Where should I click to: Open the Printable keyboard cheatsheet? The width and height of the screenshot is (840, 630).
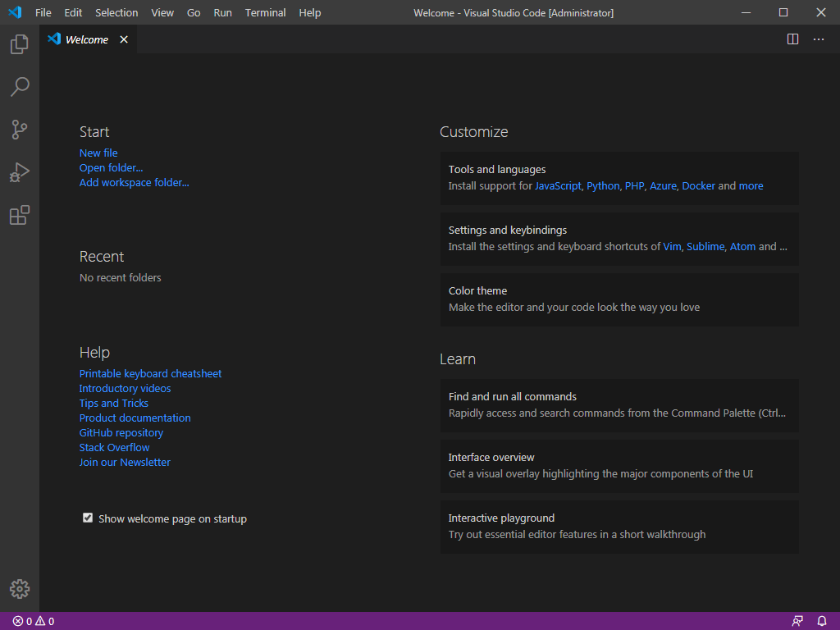point(150,373)
